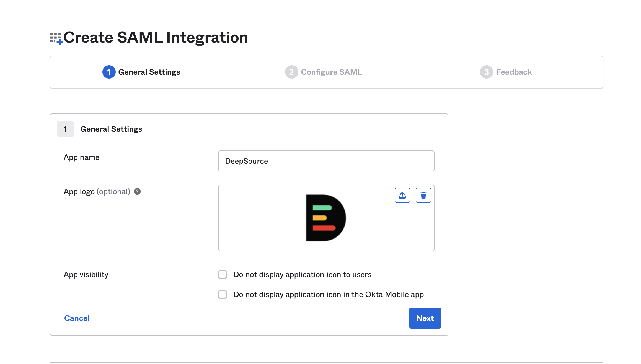
Task: Click the Cancel link
Action: tap(77, 318)
